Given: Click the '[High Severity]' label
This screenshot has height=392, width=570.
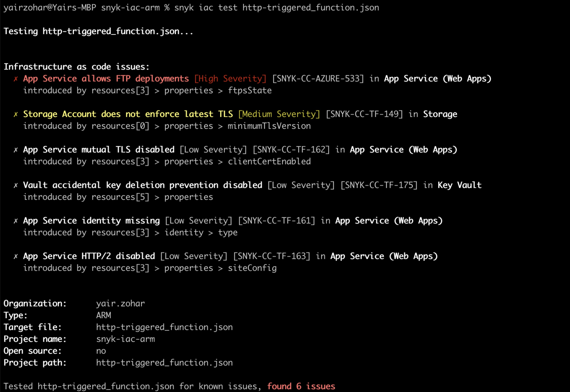Looking at the screenshot, I should [230, 79].
